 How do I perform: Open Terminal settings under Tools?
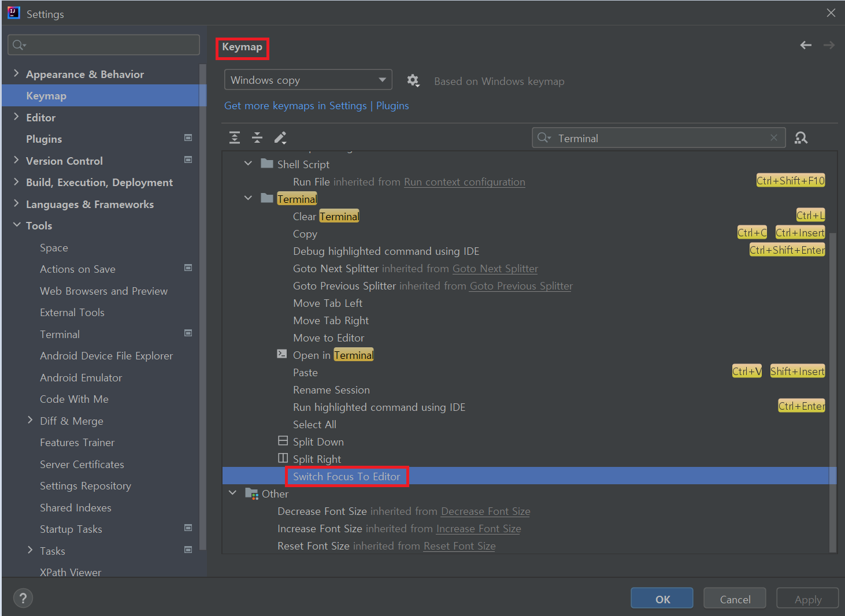(60, 334)
